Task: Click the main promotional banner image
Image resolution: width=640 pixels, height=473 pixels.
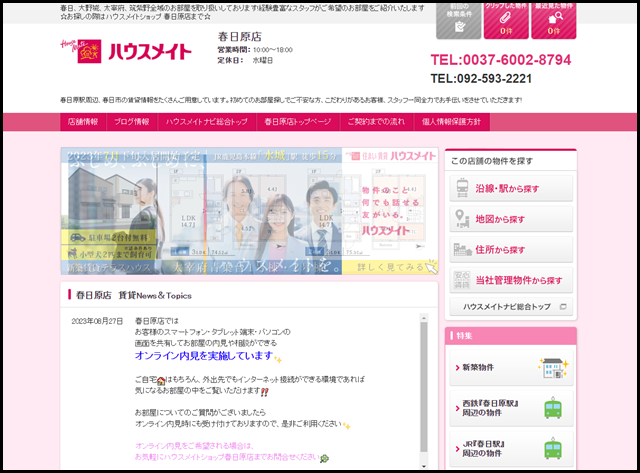Action: click(249, 211)
